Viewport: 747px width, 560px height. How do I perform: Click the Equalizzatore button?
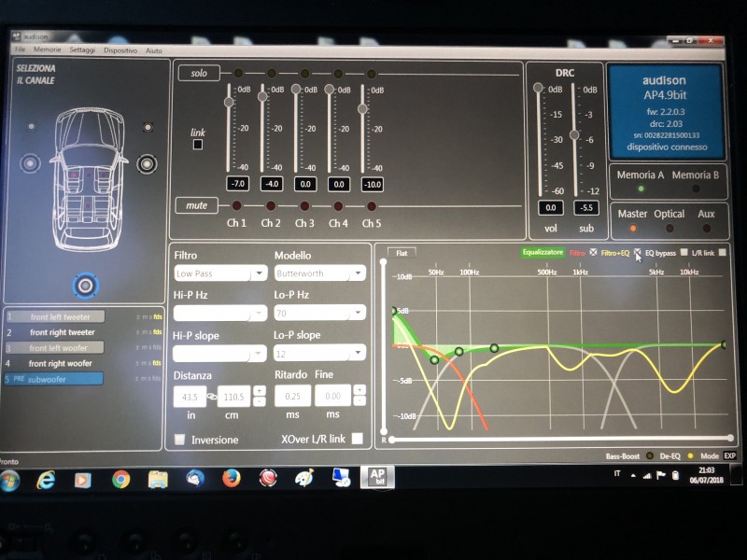tap(543, 252)
